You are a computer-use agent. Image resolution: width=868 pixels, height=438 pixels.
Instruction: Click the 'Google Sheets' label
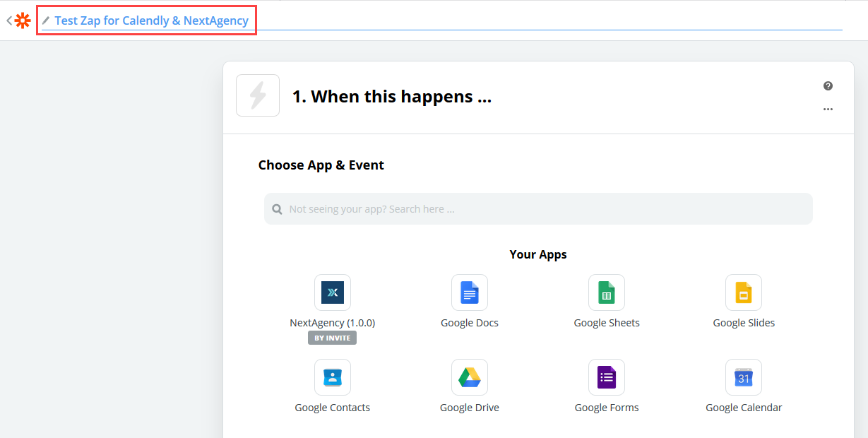click(607, 323)
